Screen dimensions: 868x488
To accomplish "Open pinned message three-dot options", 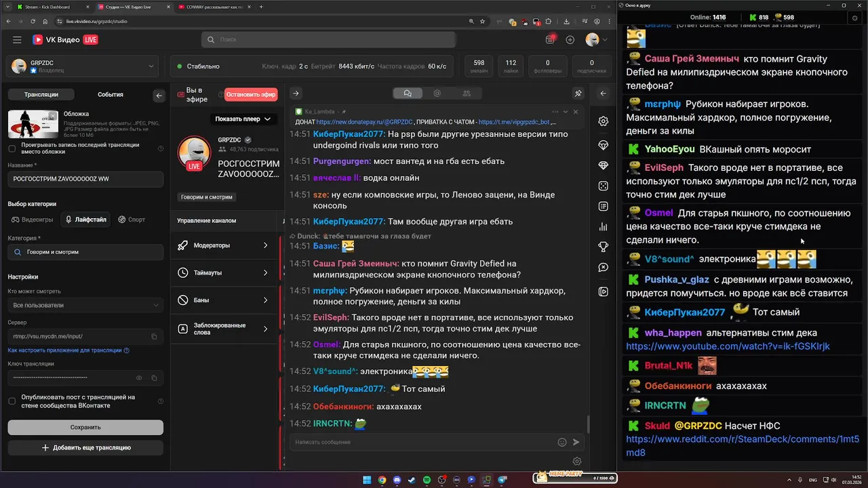I will (x=555, y=112).
